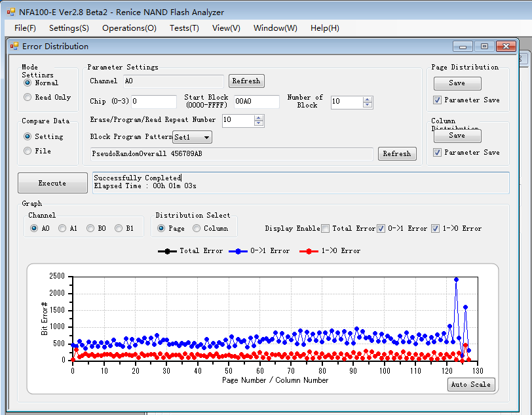Select graph channel B0
The height and width of the screenshot is (415, 532).
tap(90, 228)
